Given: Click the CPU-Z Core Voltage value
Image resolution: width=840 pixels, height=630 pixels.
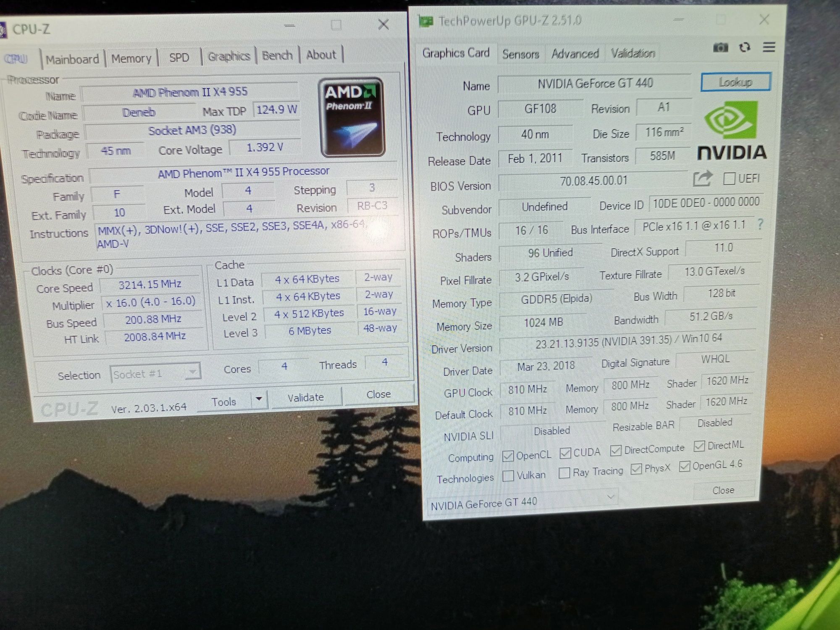Looking at the screenshot, I should coord(265,147).
